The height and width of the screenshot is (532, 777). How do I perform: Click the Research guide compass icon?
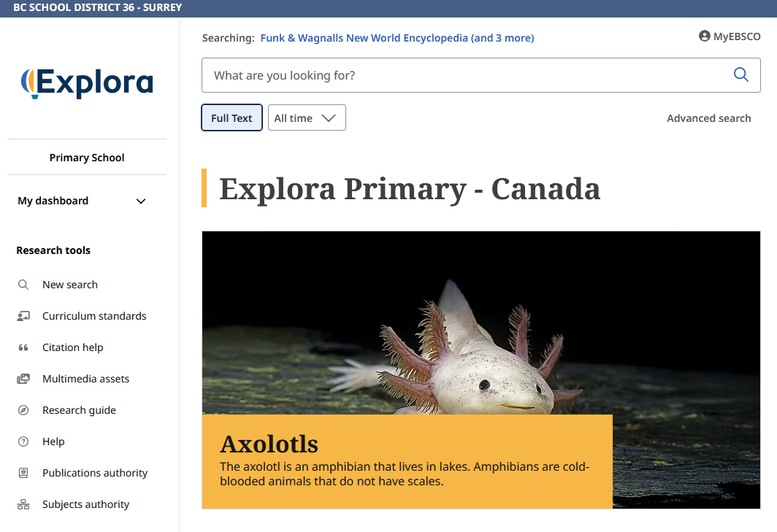click(x=23, y=410)
